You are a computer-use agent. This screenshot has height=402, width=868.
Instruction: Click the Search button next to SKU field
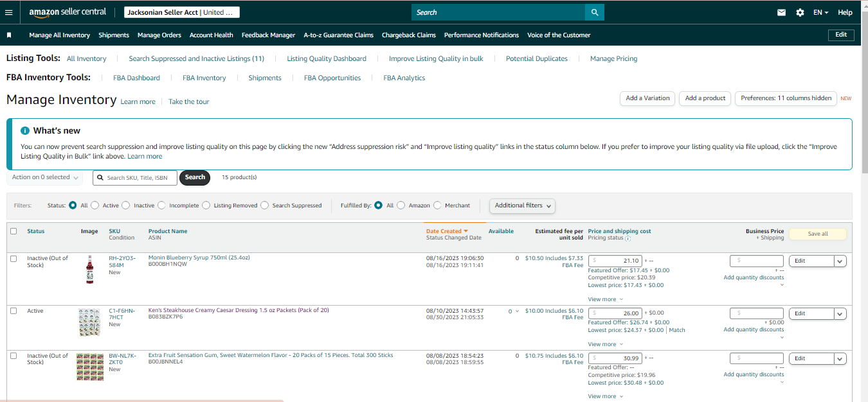click(x=195, y=177)
